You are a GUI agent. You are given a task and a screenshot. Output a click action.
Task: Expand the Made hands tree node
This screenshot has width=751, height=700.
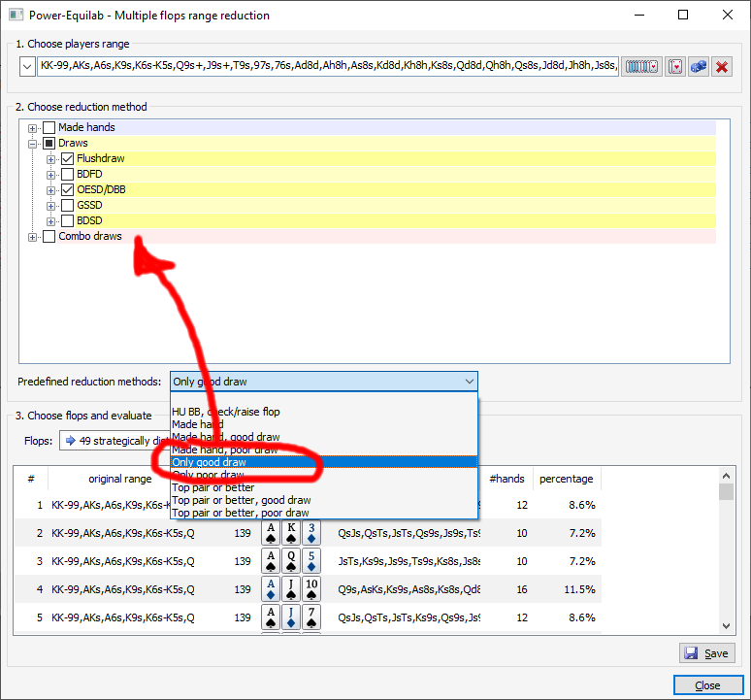(x=32, y=128)
